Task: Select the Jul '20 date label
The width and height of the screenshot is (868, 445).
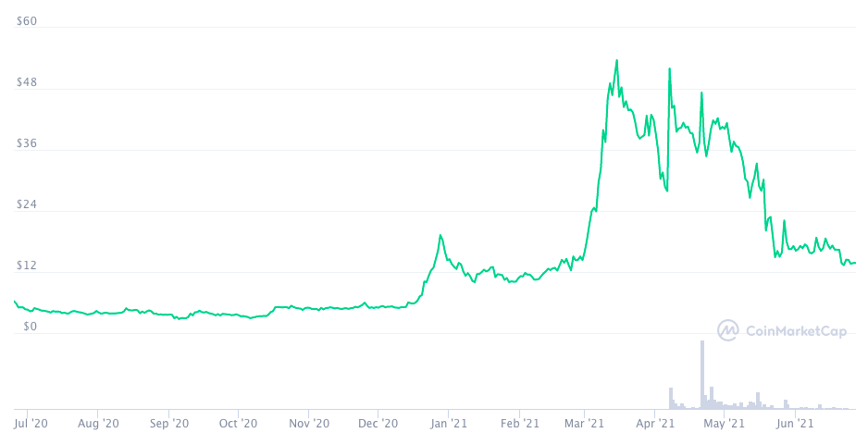Action: (32, 424)
